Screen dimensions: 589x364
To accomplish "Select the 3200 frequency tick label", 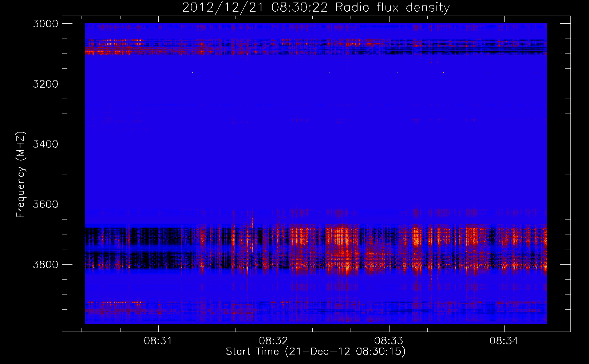I will (46, 84).
